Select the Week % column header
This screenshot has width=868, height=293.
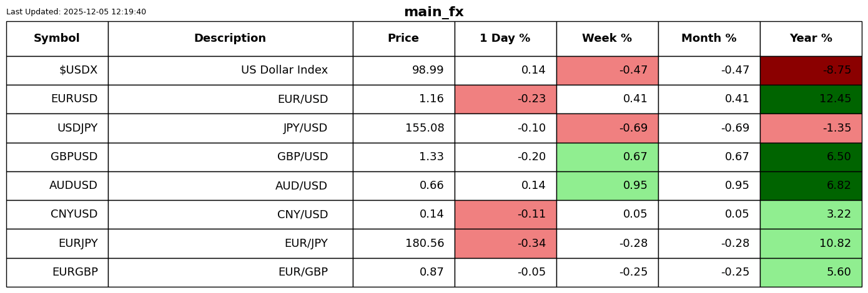click(607, 39)
